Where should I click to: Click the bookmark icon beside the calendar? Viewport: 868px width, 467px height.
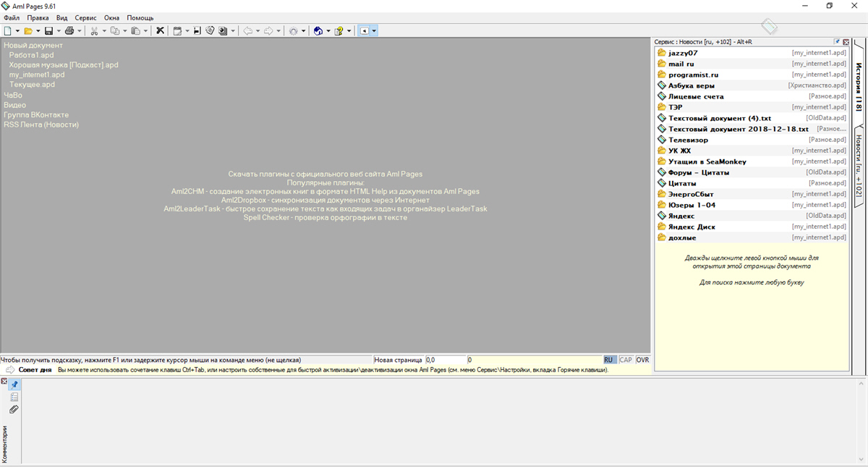tap(197, 31)
